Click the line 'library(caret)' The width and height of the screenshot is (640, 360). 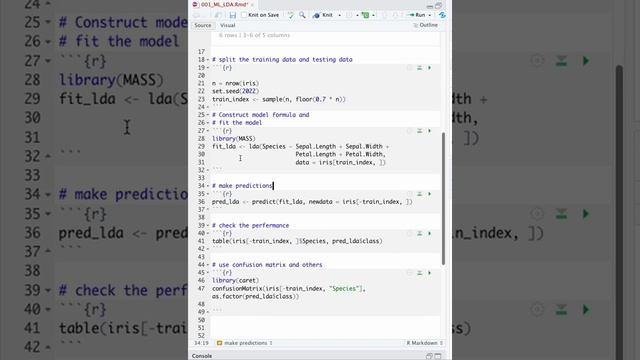pyautogui.click(x=236, y=280)
